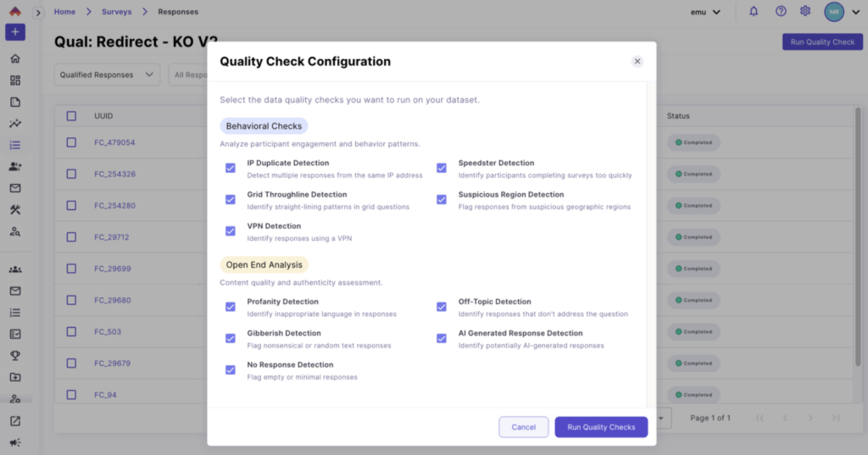The height and width of the screenshot is (455, 868).
Task: Expand the sidebar with the chevron arrow
Action: (x=38, y=13)
